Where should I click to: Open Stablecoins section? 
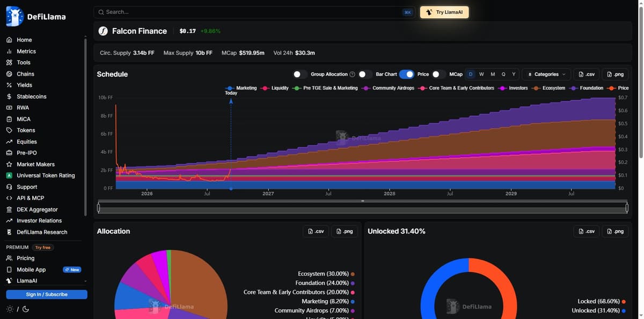pyautogui.click(x=32, y=97)
